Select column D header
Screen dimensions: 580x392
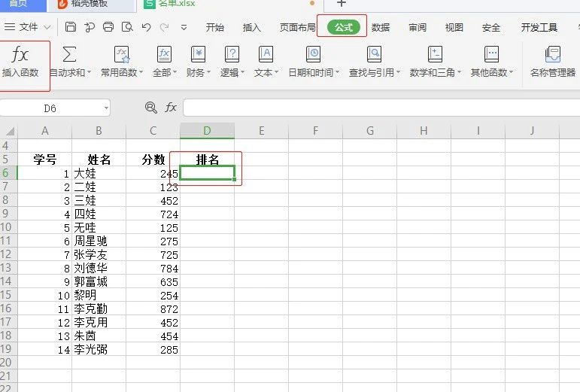click(207, 131)
